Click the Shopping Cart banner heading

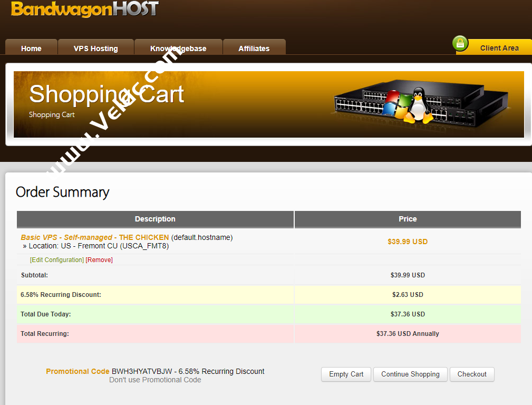[x=107, y=94]
